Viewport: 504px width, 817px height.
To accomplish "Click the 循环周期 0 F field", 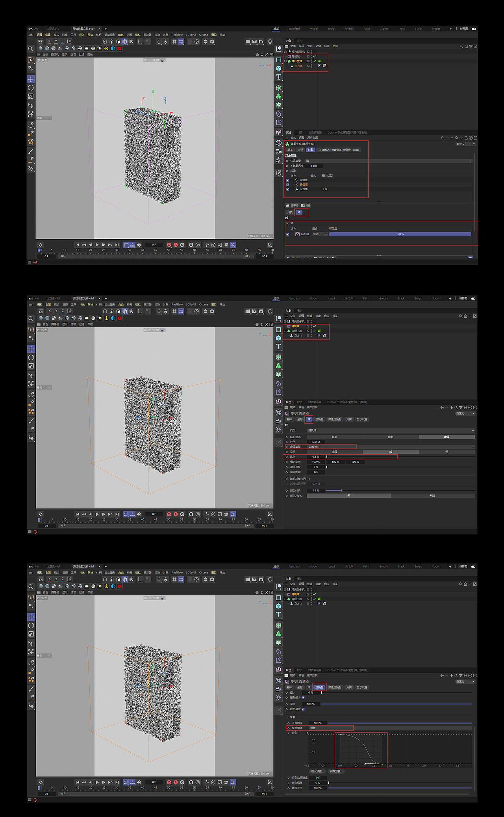I will click(x=316, y=472).
